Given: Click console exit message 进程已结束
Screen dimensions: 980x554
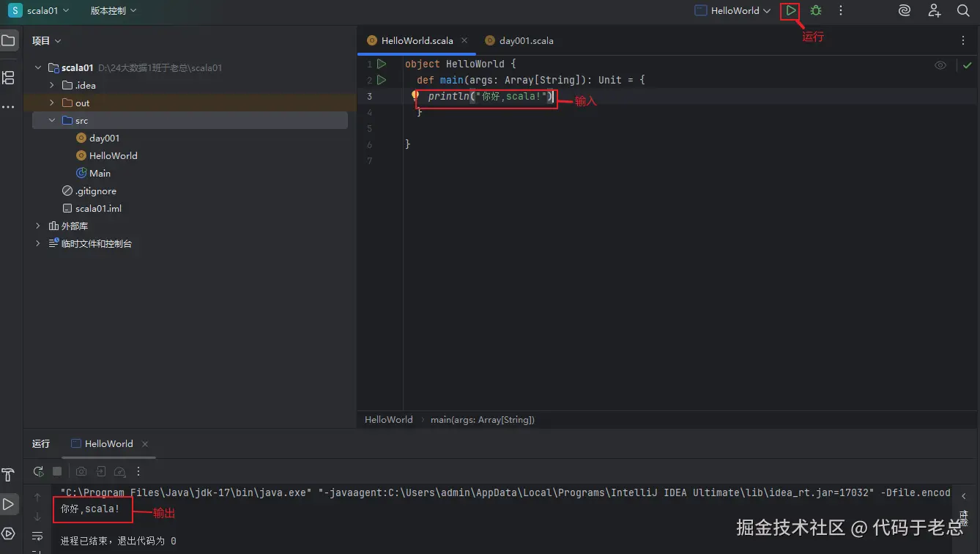Looking at the screenshot, I should (x=119, y=541).
